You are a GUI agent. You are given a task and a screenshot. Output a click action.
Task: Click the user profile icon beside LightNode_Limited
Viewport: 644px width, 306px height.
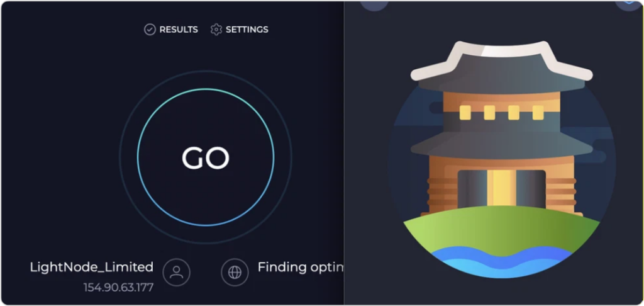tap(177, 272)
